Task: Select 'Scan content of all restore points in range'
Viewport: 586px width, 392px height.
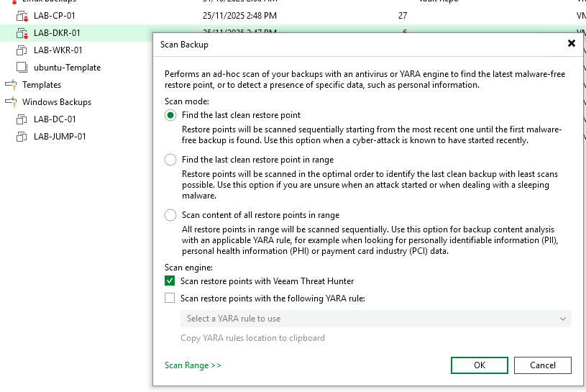Action: 170,215
